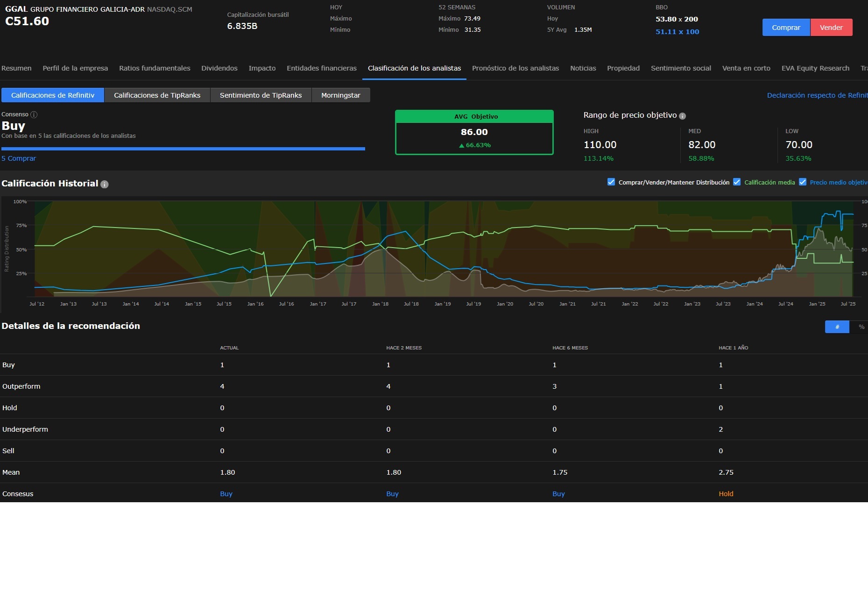This screenshot has height=598, width=868.
Task: Click the HACE 6 MESES column header
Action: [570, 348]
